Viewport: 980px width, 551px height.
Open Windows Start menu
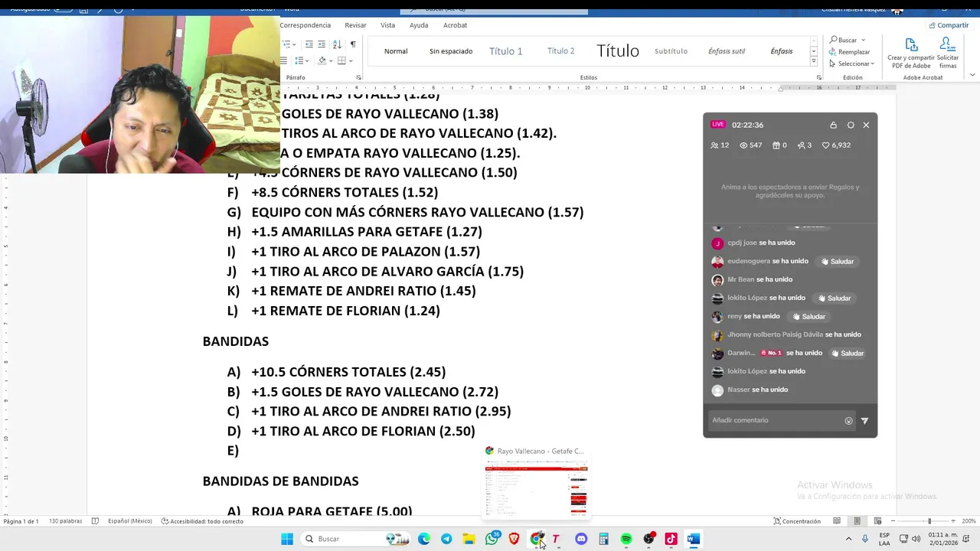(x=287, y=539)
